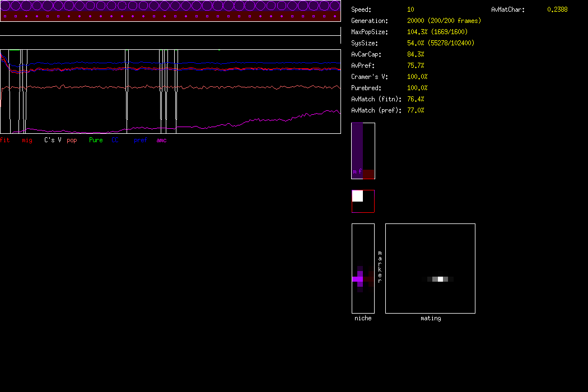Click the Speed value 10

point(411,10)
